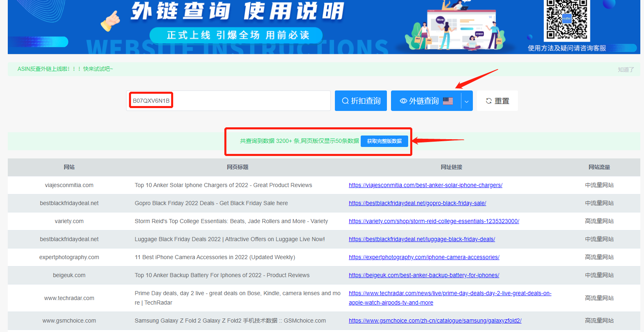644x332 pixels.
Task: Click the ASIN反查外链上线啦 notice text
Action: click(65, 69)
